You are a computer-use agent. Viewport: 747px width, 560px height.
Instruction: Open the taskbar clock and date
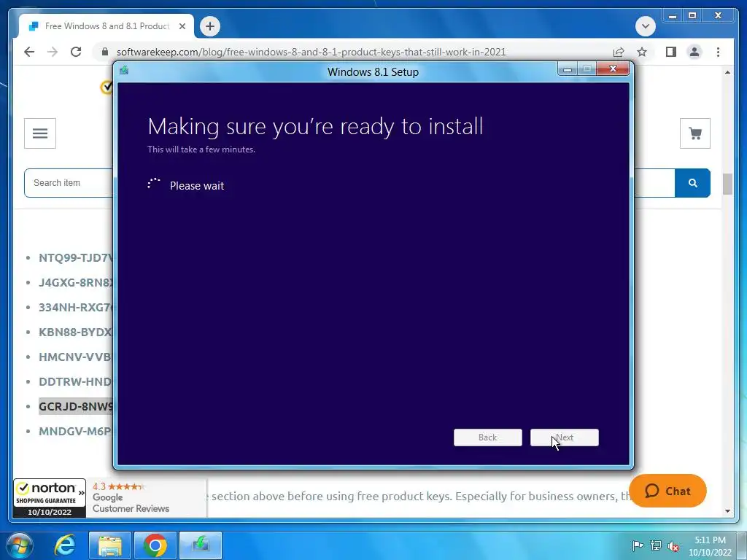[x=710, y=546]
